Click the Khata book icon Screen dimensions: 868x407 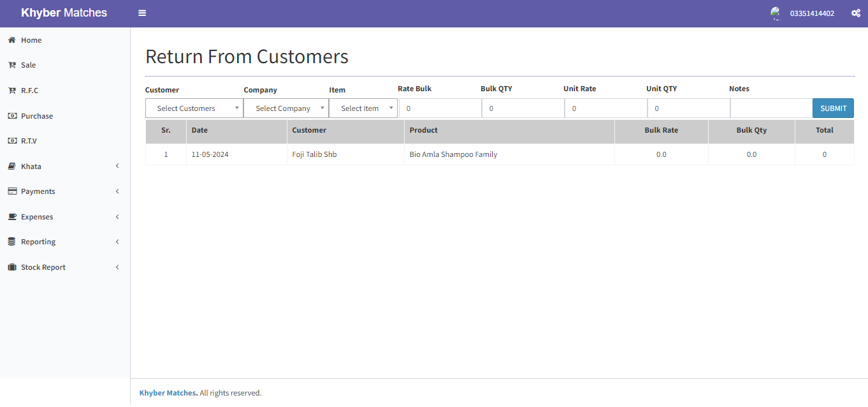click(11, 166)
